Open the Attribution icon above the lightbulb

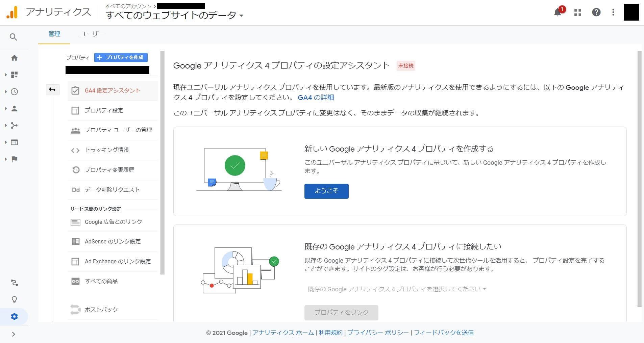tap(14, 283)
